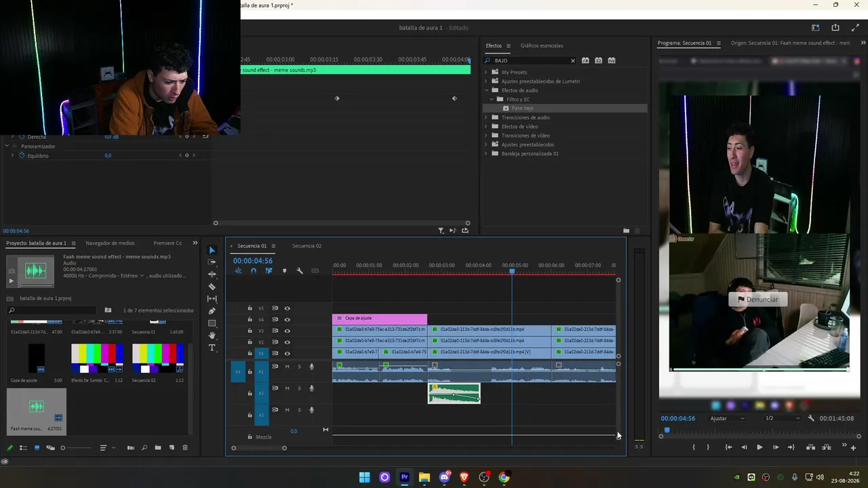The image size is (868, 488).
Task: Open the Windows Start menu
Action: click(x=364, y=477)
